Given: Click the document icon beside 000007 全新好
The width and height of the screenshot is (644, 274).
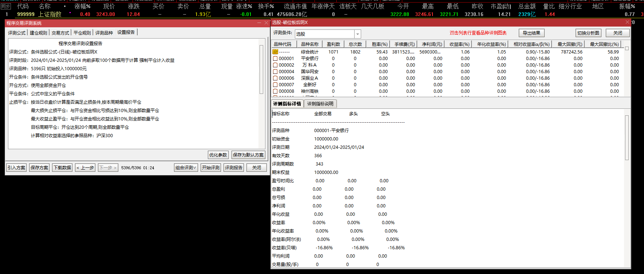Looking at the screenshot, I should [275, 84].
